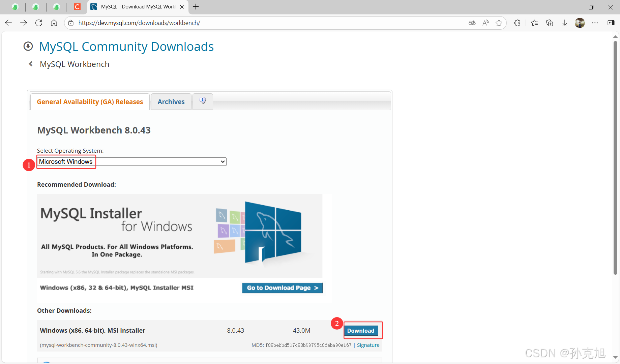This screenshot has height=364, width=620.
Task: Restore down the browser window
Action: (591, 7)
